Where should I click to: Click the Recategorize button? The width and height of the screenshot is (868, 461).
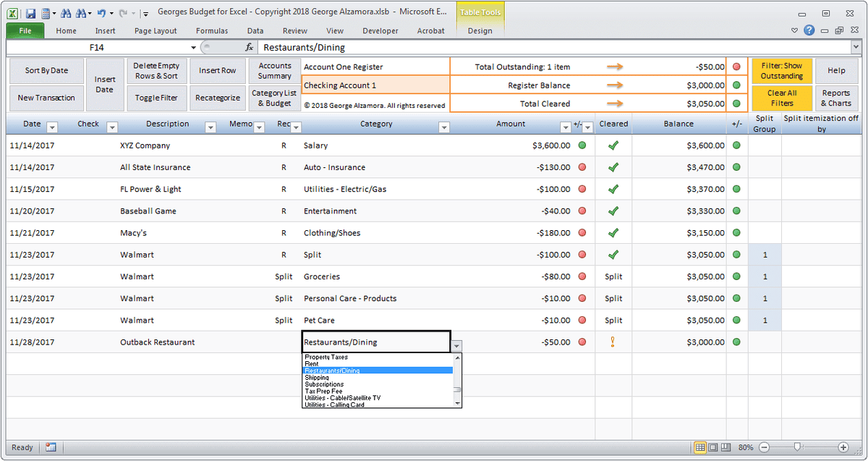(218, 98)
